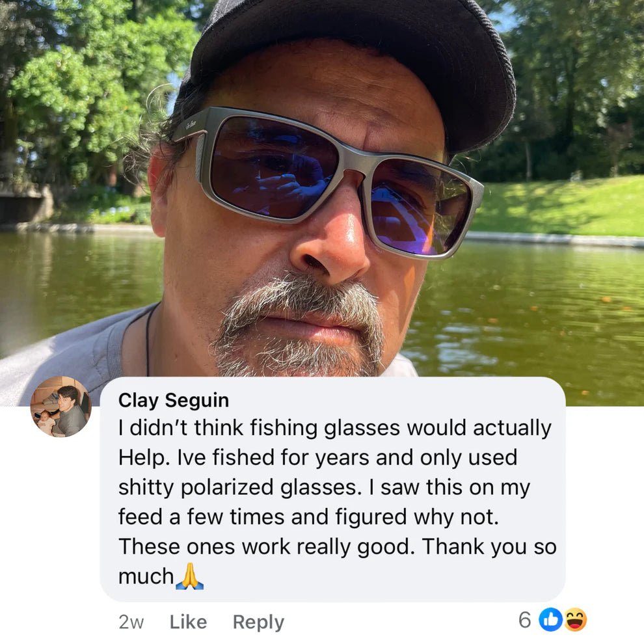Click the laughing Haha reaction emoji
The image size is (644, 644).
pyautogui.click(x=575, y=620)
